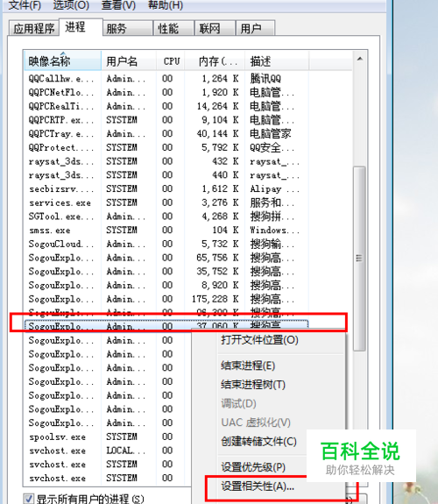The height and width of the screenshot is (504, 438).
Task: Switch to the 进程 tab
Action: (81, 27)
